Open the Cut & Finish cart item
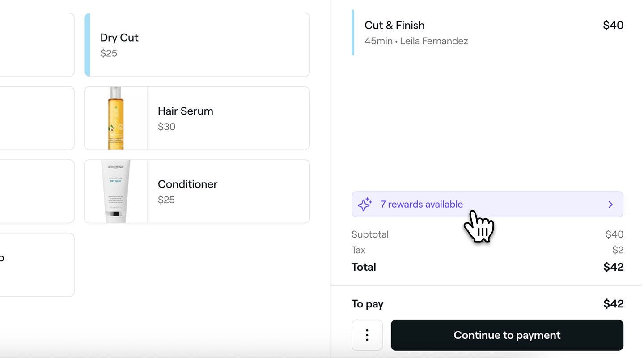The height and width of the screenshot is (358, 644). [x=487, y=33]
